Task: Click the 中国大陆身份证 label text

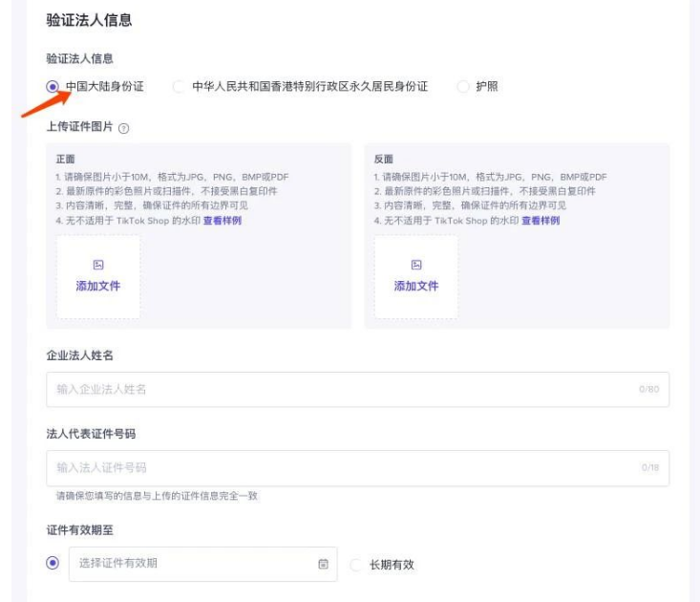Action: [105, 87]
